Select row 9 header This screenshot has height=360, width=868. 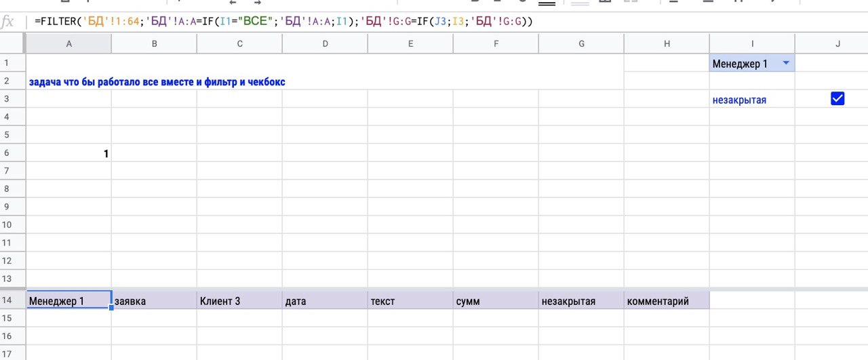[12, 207]
